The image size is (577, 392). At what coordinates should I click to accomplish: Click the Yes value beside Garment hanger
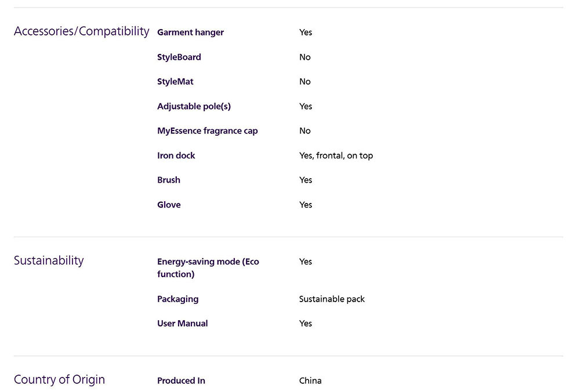306,32
